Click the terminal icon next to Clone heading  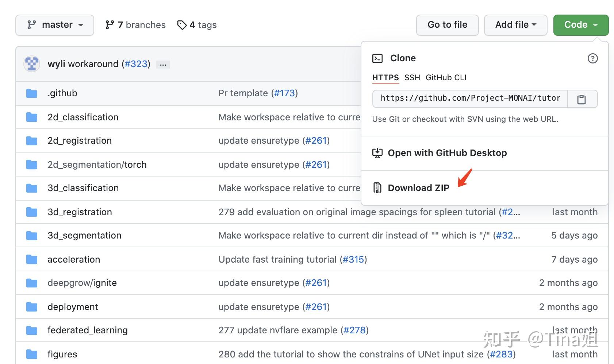point(377,58)
